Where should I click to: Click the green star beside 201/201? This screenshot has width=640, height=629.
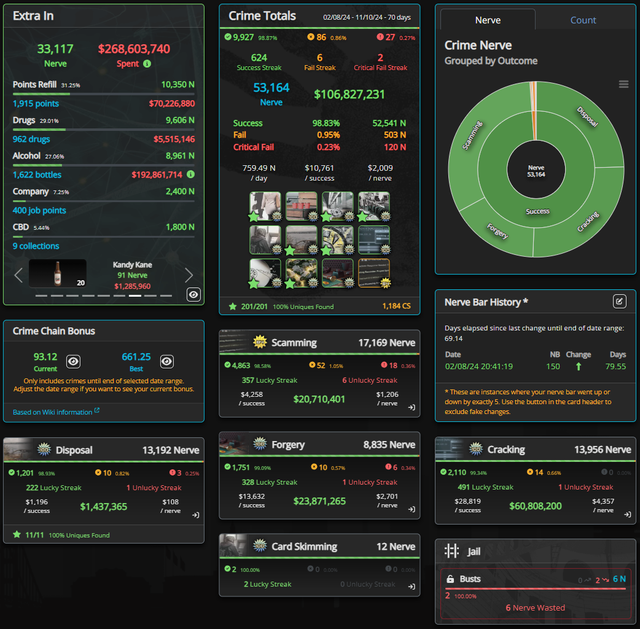point(233,306)
